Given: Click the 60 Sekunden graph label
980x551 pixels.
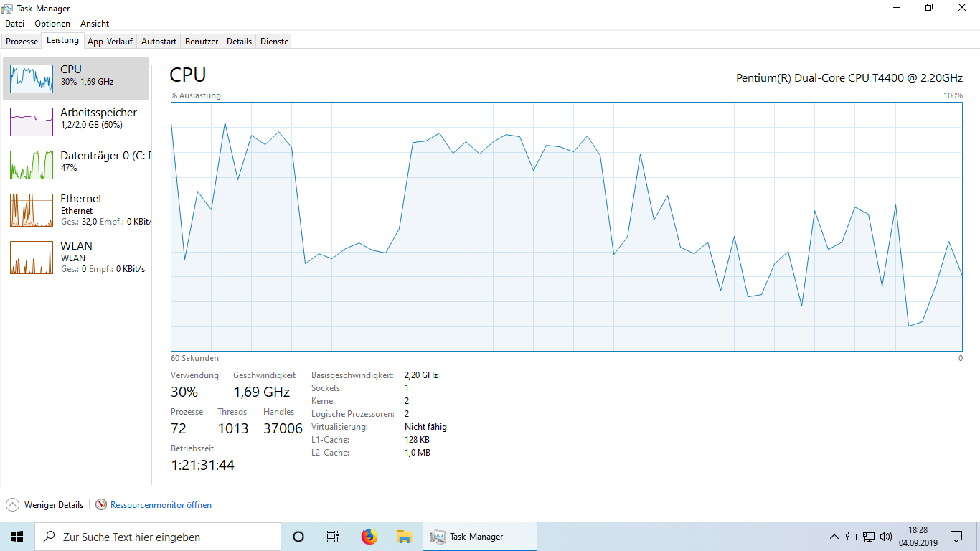Looking at the screenshot, I should click(x=194, y=358).
